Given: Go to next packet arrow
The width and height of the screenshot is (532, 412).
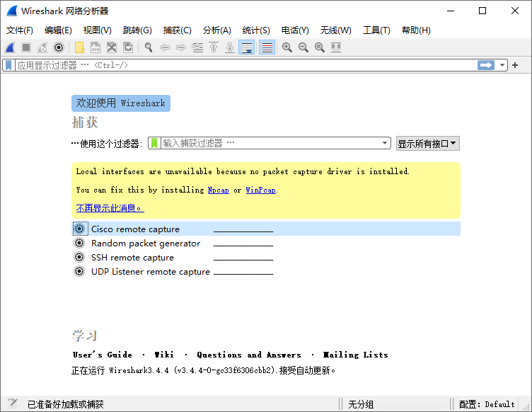Looking at the screenshot, I should (181, 47).
